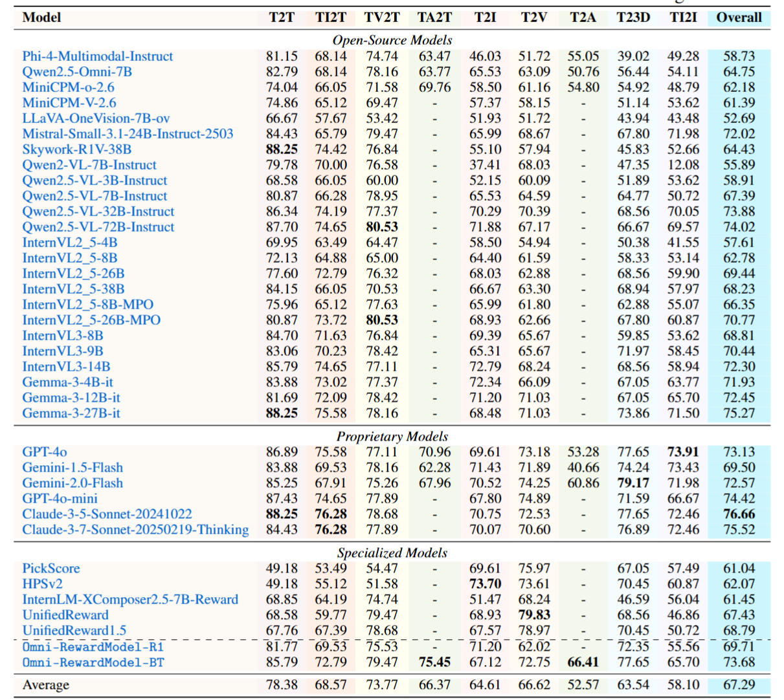Click the Overall column header
The width and height of the screenshot is (784, 700).
pos(739,17)
